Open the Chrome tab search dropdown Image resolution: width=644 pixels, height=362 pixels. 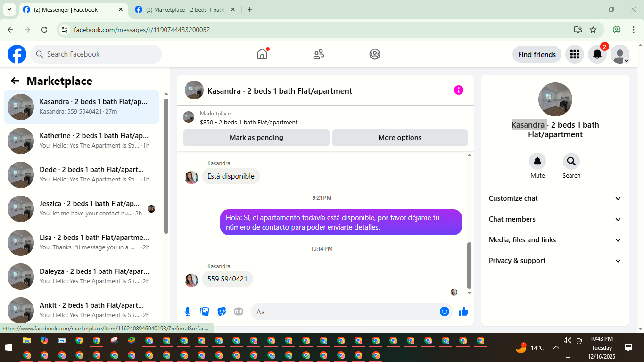[x=9, y=9]
